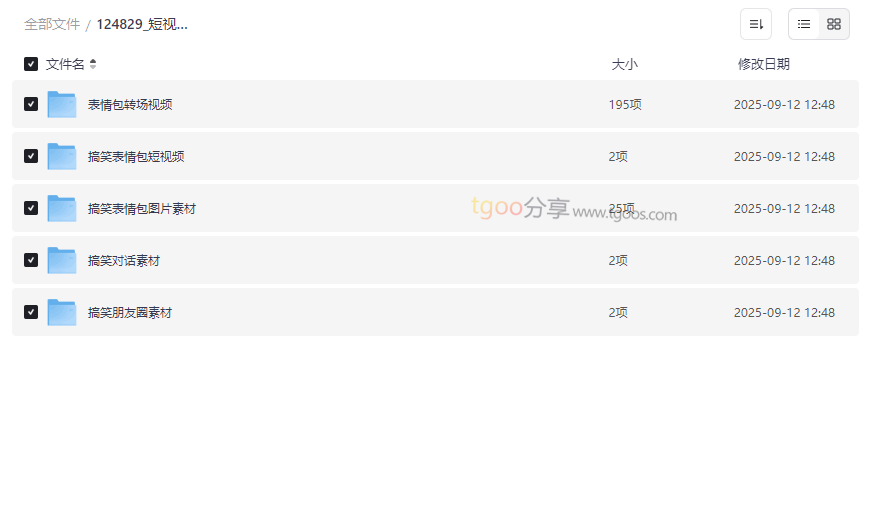Toggle the 搞笑朋友圈素材 row checkbox
The height and width of the screenshot is (514, 874).
pos(31,312)
